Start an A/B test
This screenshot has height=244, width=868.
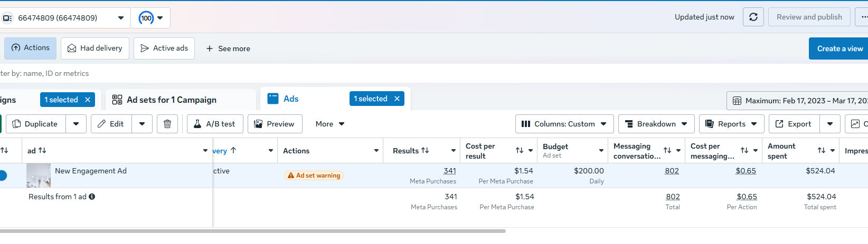coord(215,124)
